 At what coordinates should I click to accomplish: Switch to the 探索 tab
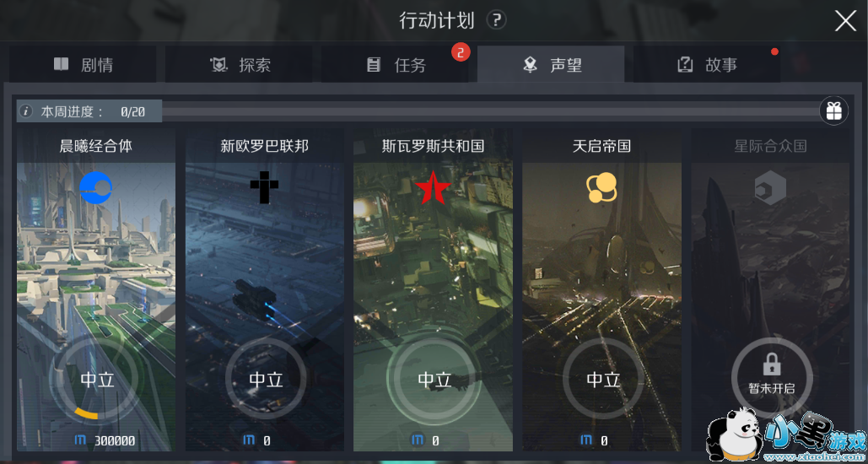pyautogui.click(x=240, y=65)
